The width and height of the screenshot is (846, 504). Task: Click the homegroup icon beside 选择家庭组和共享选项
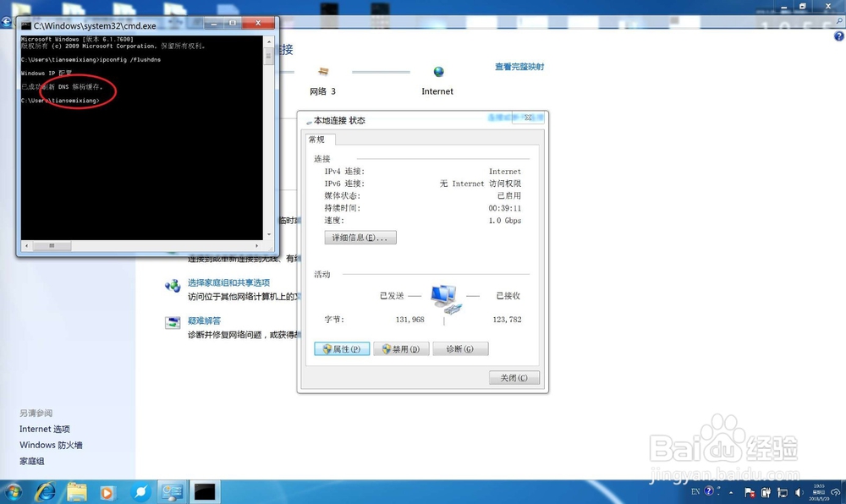tap(173, 286)
